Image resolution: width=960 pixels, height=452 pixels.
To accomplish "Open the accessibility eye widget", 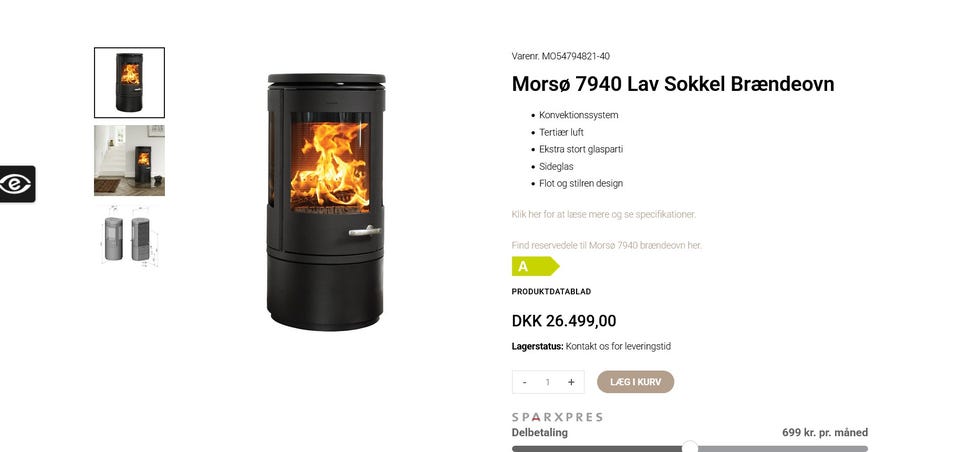I will point(17,184).
